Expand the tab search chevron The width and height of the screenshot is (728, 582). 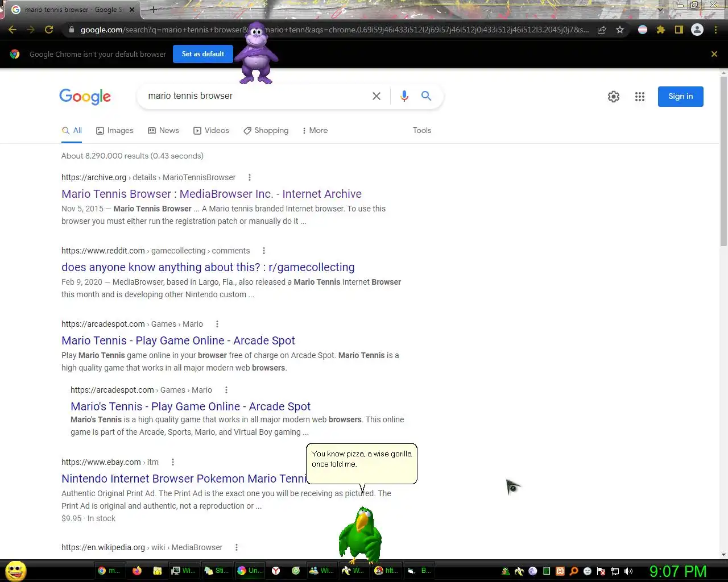(660, 10)
